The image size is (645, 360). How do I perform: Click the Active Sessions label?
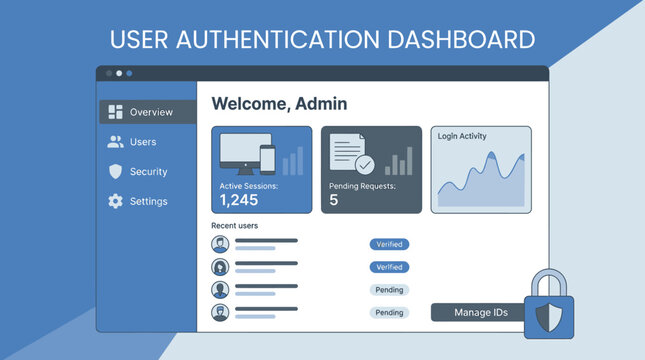coord(248,186)
